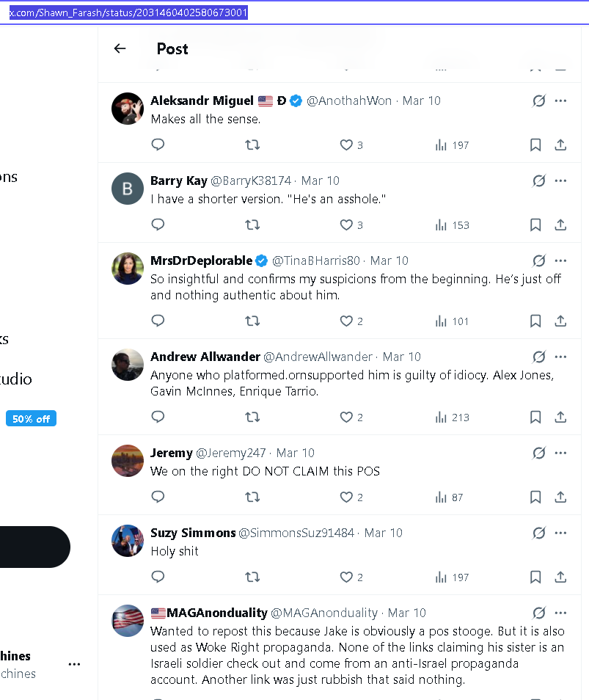Like MrsDrDeplorable's reply
This screenshot has width=589, height=700.
pos(346,321)
